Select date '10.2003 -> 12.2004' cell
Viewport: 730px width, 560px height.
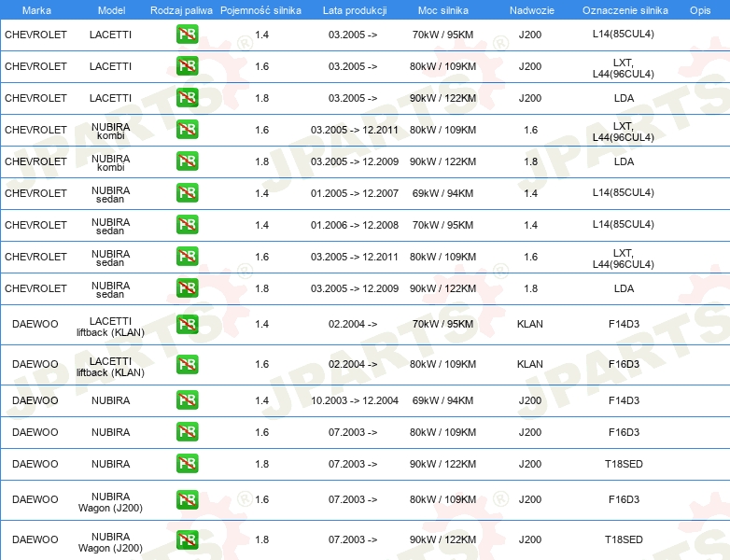[355, 400]
